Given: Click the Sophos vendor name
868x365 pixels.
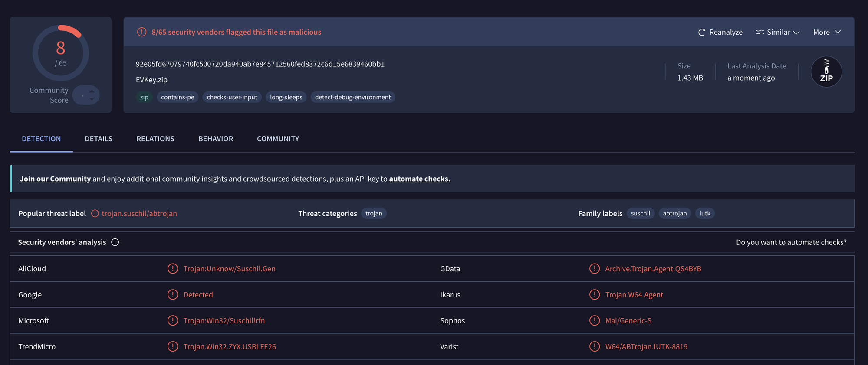Looking at the screenshot, I should pos(452,321).
